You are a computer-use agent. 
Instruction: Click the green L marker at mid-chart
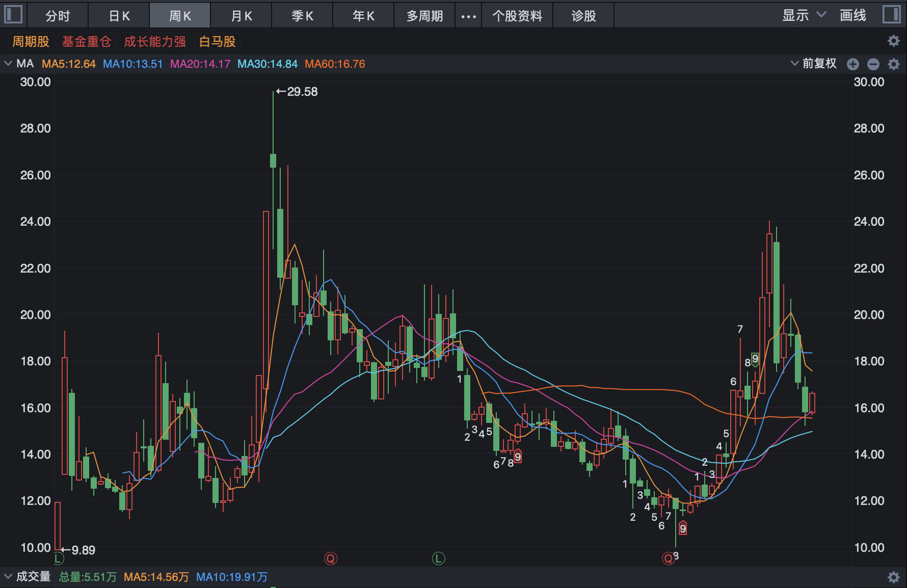tap(438, 558)
